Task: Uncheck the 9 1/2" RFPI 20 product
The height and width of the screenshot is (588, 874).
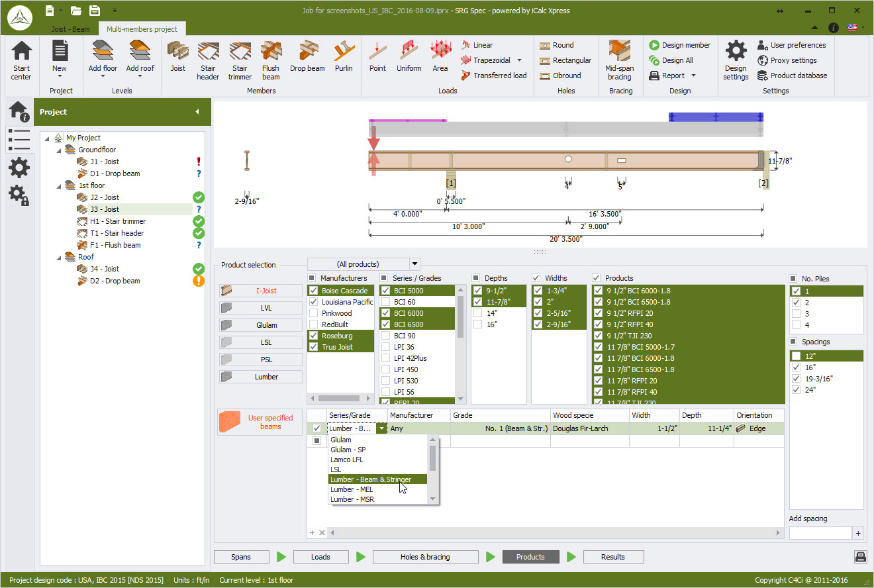Action: pyautogui.click(x=599, y=313)
